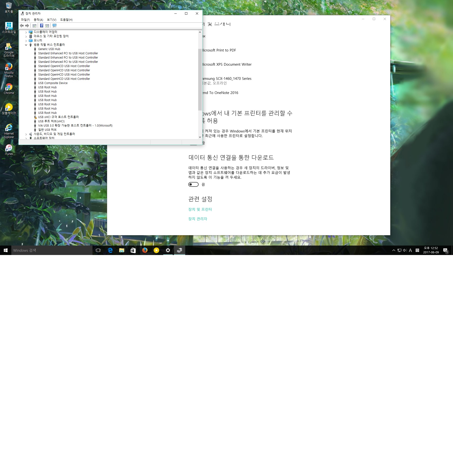Open the 장치 관리자 link in Settings
Image resolution: width=453 pixels, height=476 pixels.
click(x=198, y=219)
